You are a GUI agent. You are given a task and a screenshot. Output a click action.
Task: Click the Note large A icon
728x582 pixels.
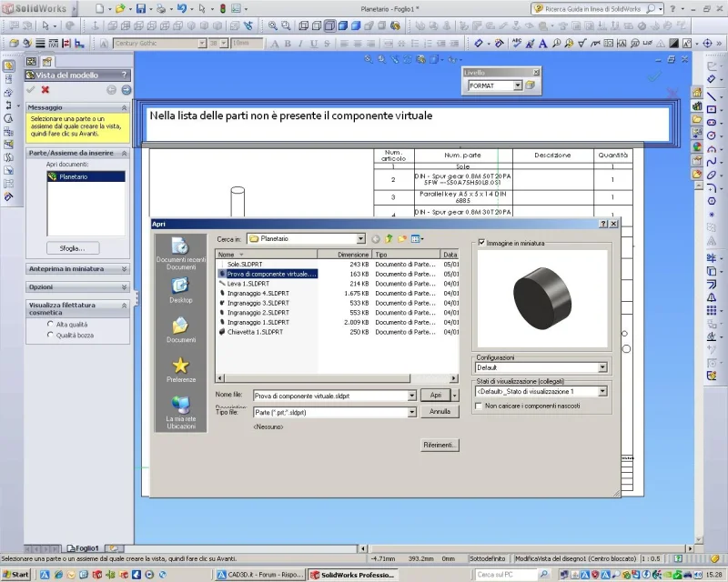(x=542, y=43)
